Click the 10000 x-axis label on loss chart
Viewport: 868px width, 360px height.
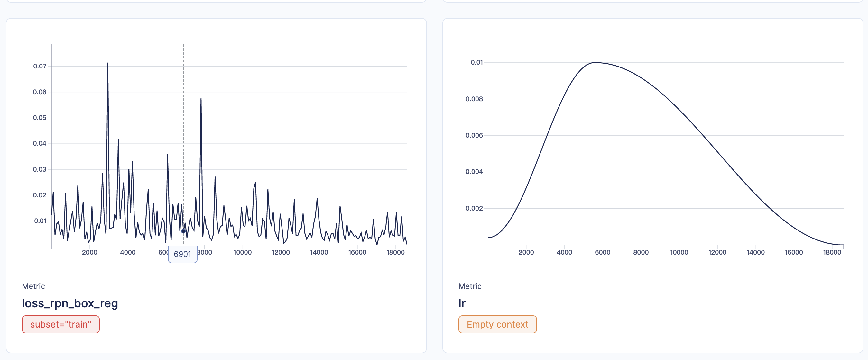point(242,252)
